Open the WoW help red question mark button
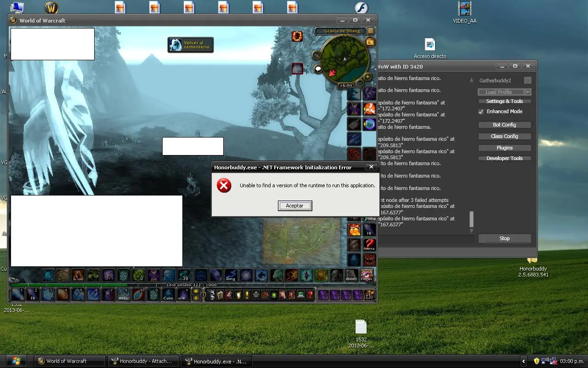588x368 pixels. click(311, 295)
